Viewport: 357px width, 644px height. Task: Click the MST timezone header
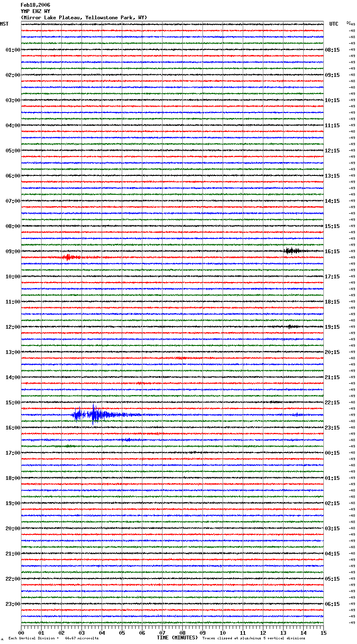pos(4,24)
